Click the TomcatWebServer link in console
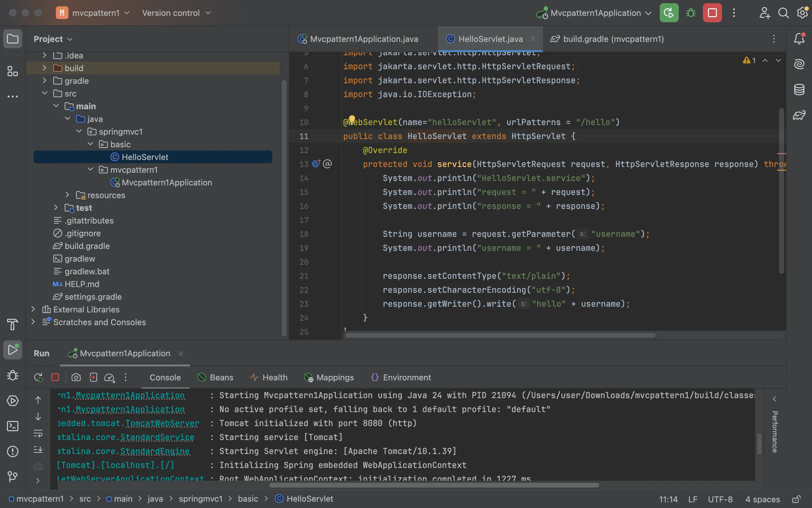The height and width of the screenshot is (508, 812). 162,423
